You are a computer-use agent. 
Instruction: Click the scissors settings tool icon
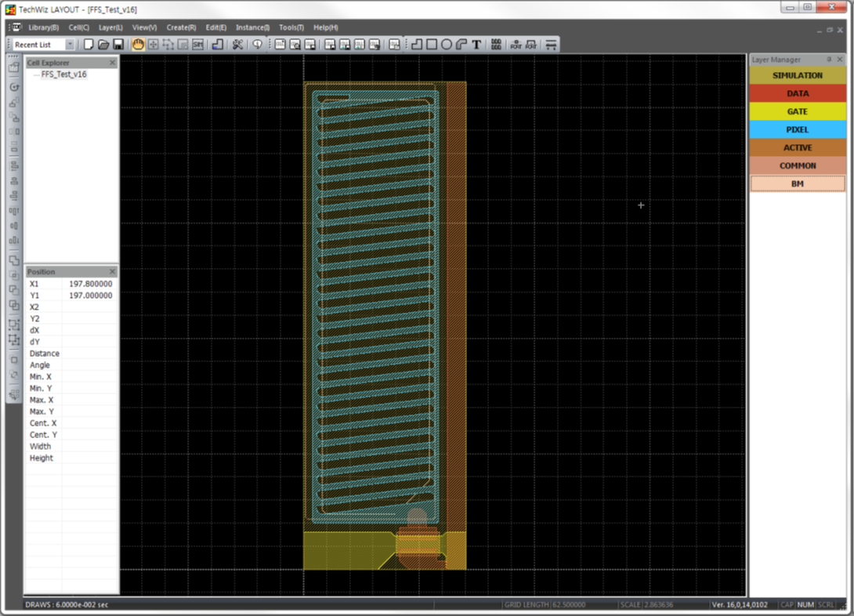237,45
